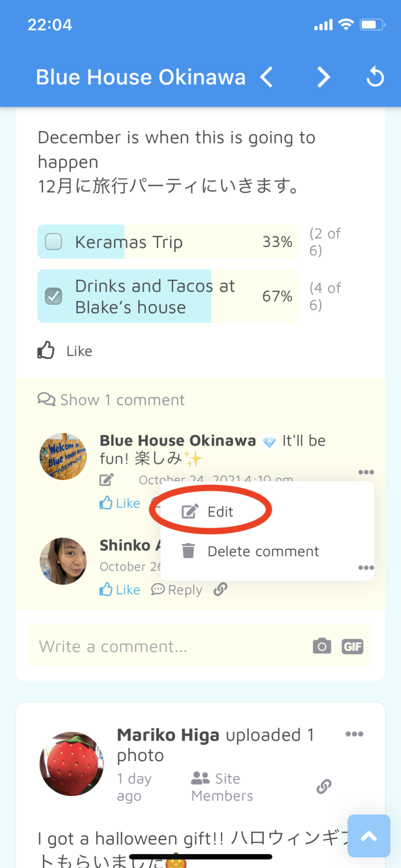Uncheck Drinks and Tacos at Blake's house
401x868 pixels.
click(x=53, y=296)
